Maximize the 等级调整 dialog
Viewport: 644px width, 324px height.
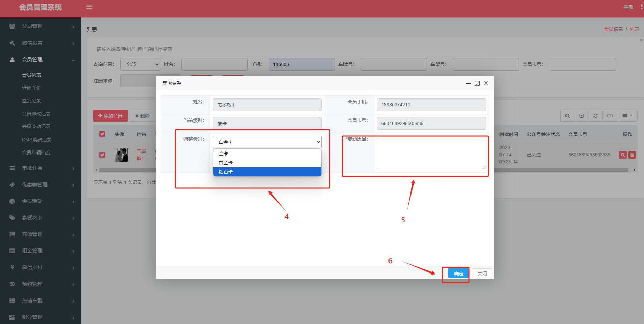click(477, 83)
